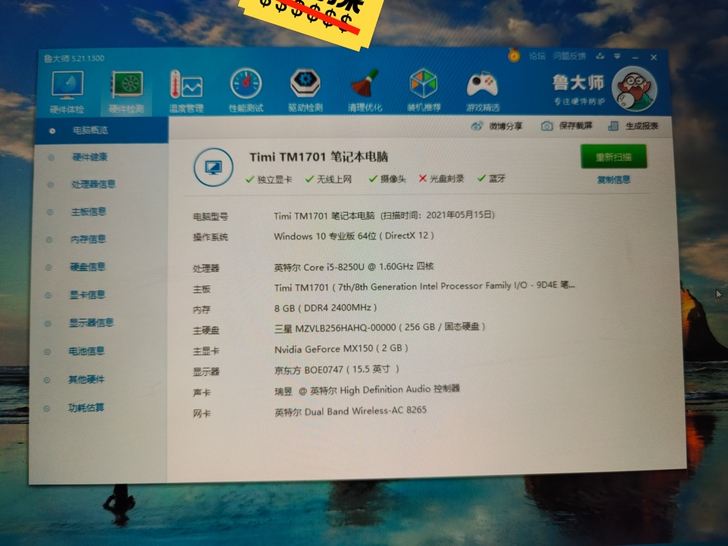This screenshot has width=728, height=546.
Task: Open 问题反馈 feedback link
Action: pyautogui.click(x=569, y=56)
